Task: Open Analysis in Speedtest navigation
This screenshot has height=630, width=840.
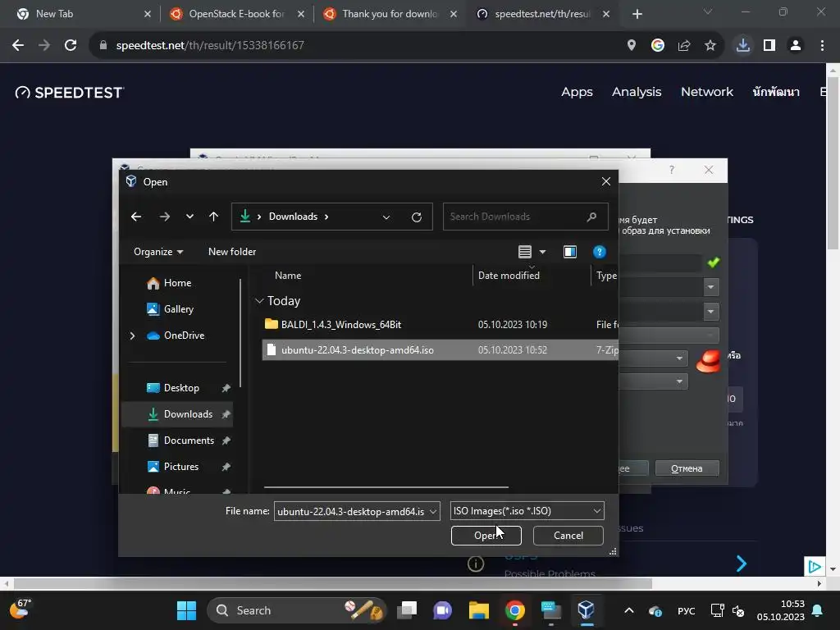Action: (637, 92)
